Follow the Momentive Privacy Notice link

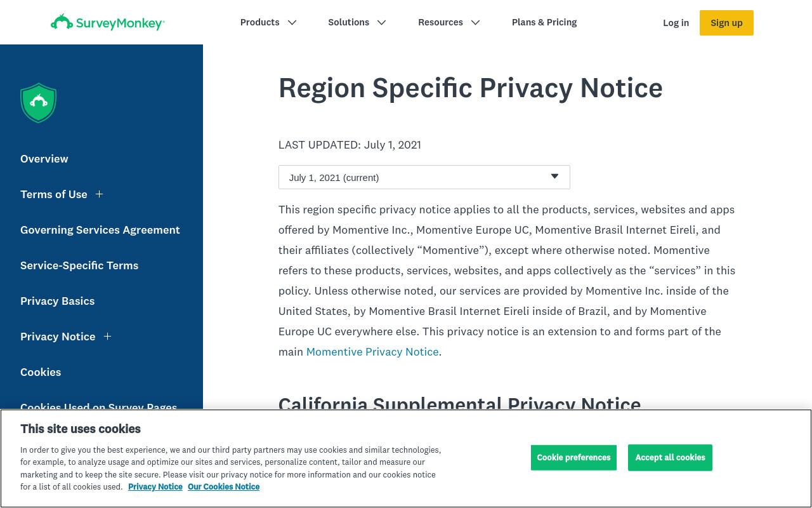[x=372, y=352]
